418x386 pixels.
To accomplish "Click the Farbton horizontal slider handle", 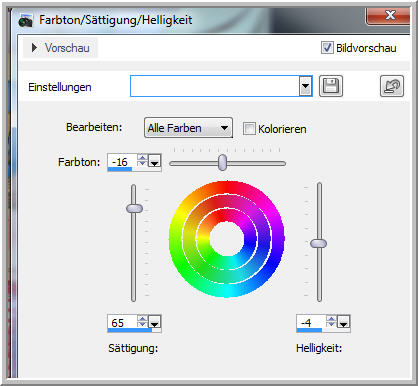I will click(222, 163).
